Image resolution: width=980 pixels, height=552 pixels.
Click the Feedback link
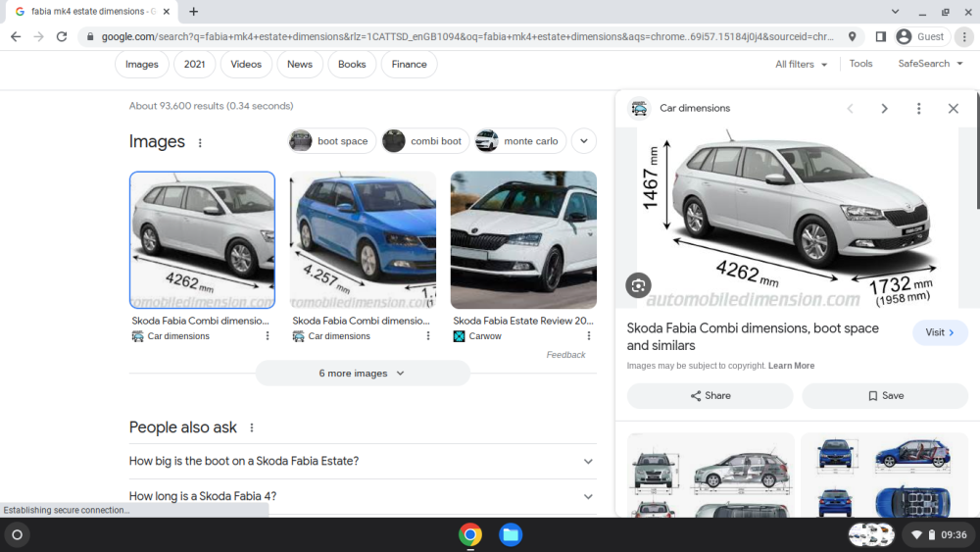[565, 355]
